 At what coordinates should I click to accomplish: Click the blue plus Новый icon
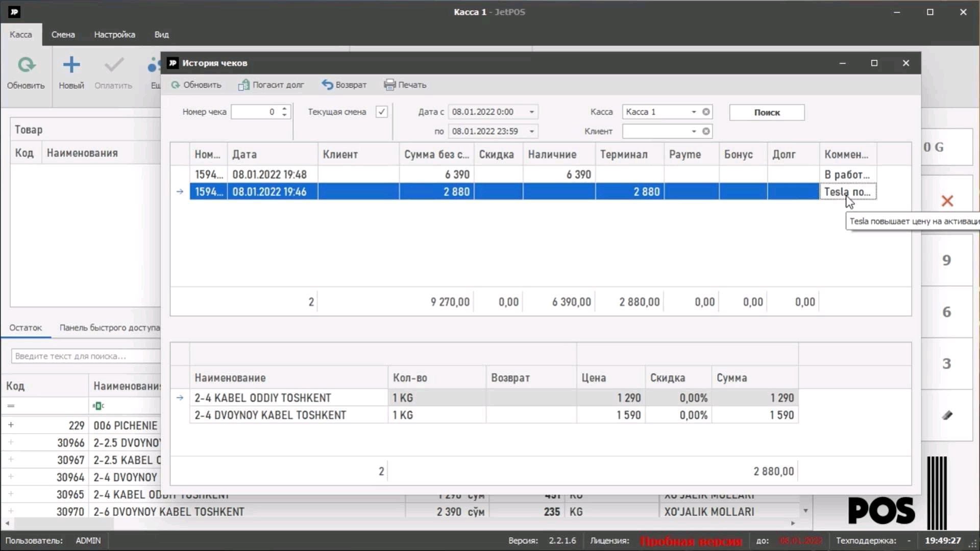click(x=71, y=65)
